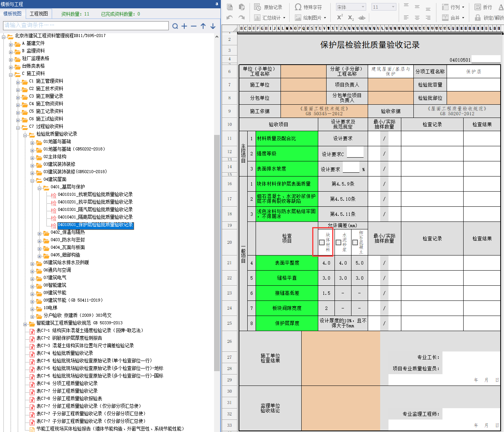Open the 绘制图片 draw picture tool
The height and width of the screenshot is (432, 504).
point(310,18)
